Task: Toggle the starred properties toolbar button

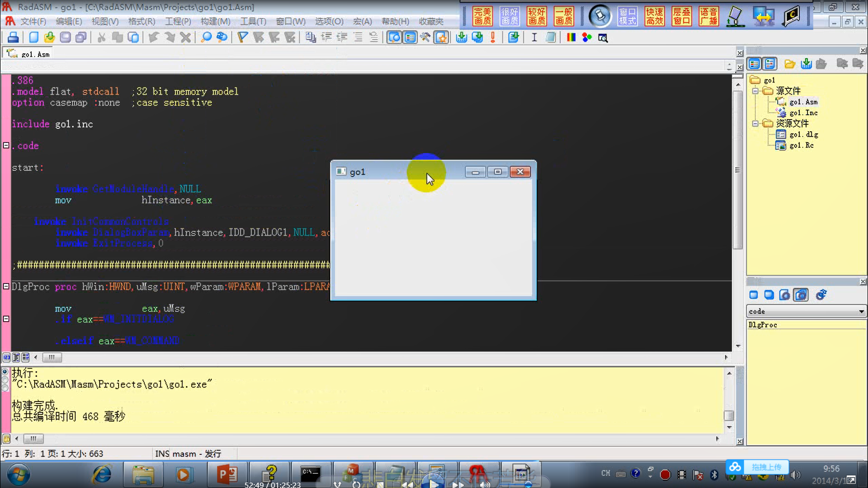Action: tap(441, 38)
